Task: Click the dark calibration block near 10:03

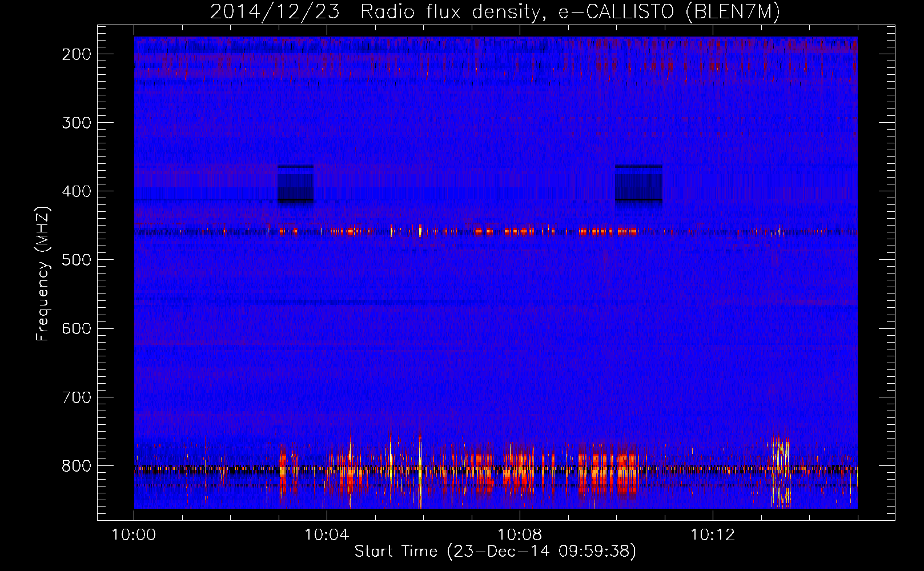Action: (295, 184)
